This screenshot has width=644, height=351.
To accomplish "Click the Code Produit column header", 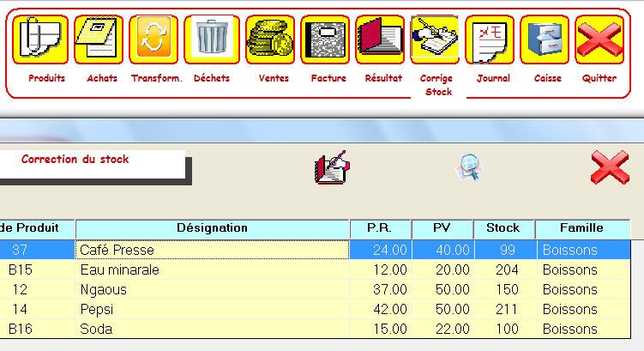I will point(37,228).
